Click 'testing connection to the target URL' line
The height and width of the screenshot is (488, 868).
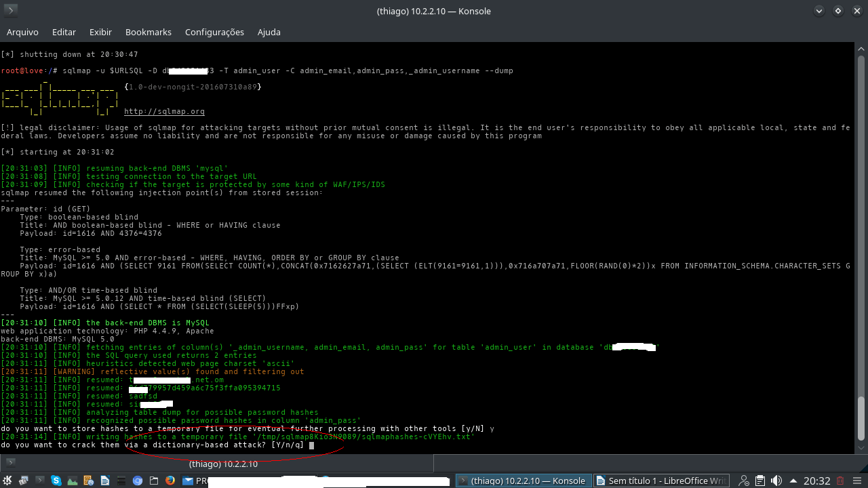(129, 176)
